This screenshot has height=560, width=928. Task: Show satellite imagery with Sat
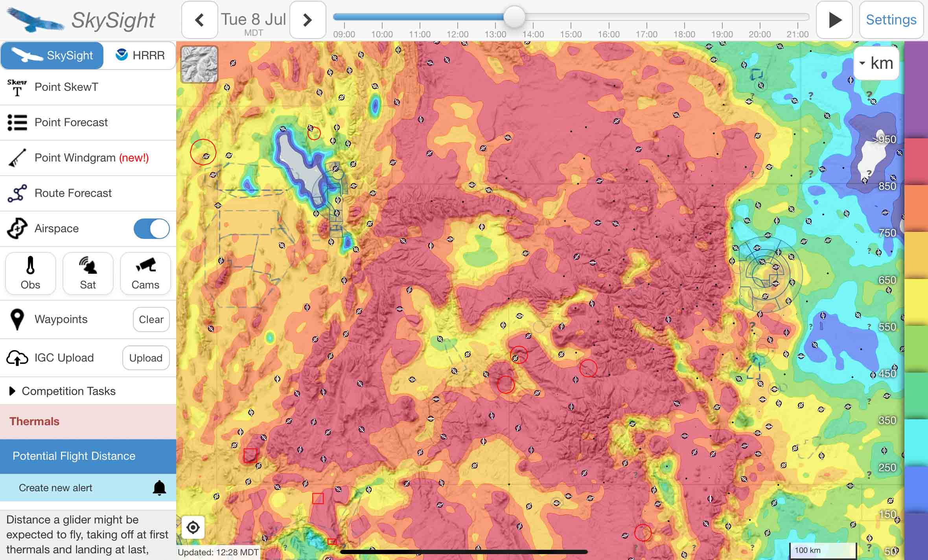click(88, 274)
